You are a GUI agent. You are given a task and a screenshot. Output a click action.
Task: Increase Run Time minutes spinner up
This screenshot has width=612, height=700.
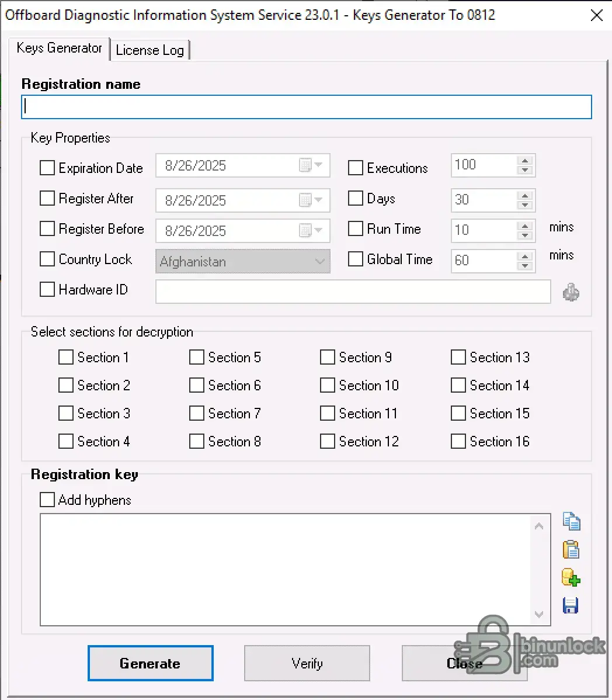click(525, 226)
